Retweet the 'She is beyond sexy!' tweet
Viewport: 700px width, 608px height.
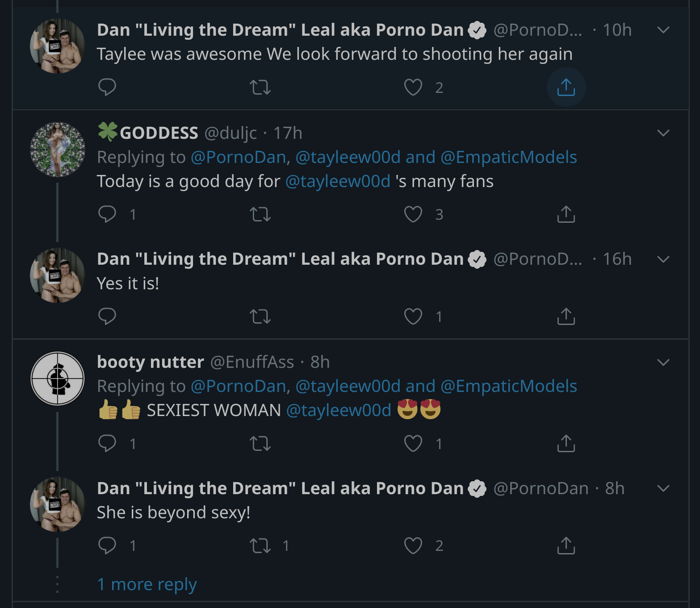pos(260,546)
